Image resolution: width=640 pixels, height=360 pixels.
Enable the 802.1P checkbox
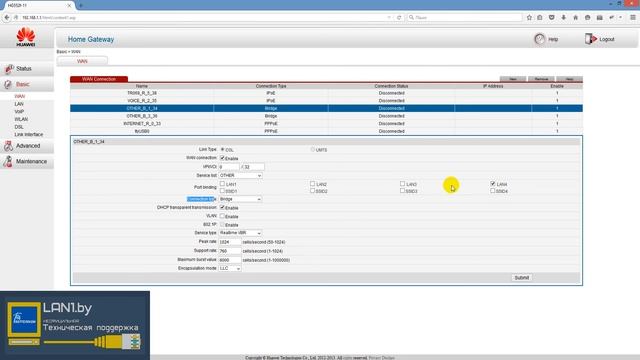pos(222,225)
